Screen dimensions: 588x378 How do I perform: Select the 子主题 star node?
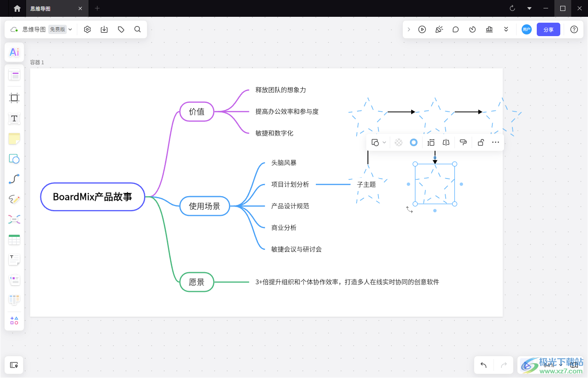(367, 185)
